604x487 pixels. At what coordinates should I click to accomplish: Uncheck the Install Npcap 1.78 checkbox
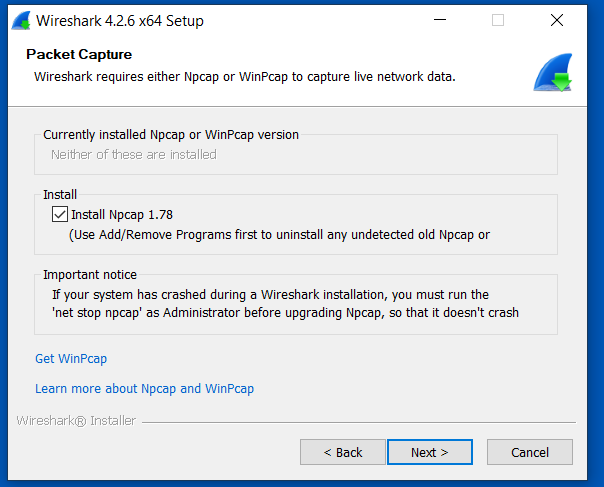click(59, 214)
